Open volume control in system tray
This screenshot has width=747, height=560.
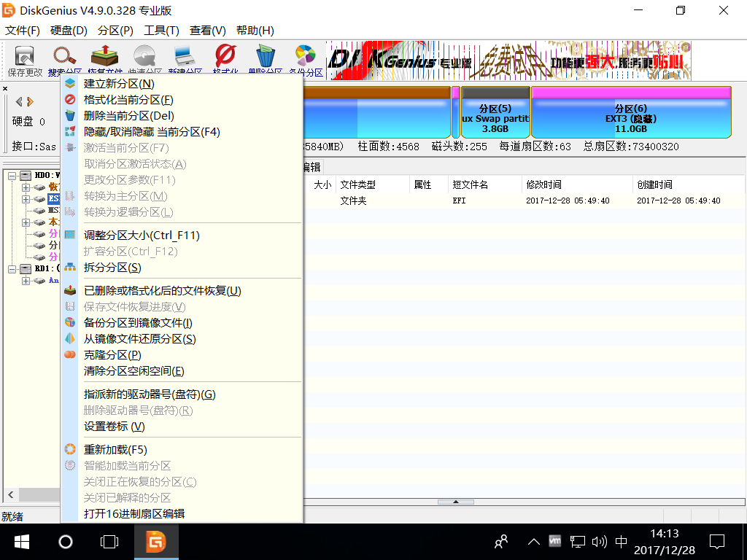pos(600,542)
